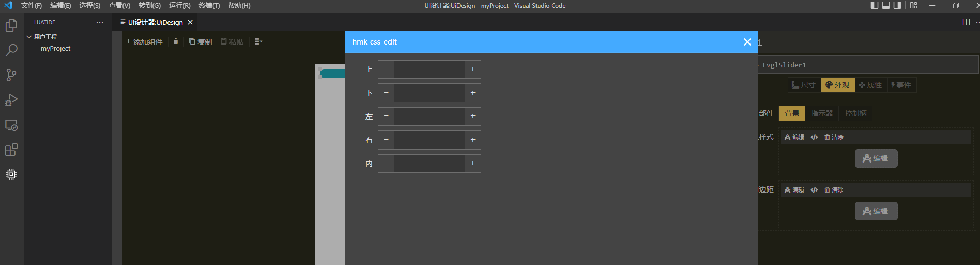Increase the 上 margin value
Viewport: 980px width, 265px height.
tap(473, 69)
